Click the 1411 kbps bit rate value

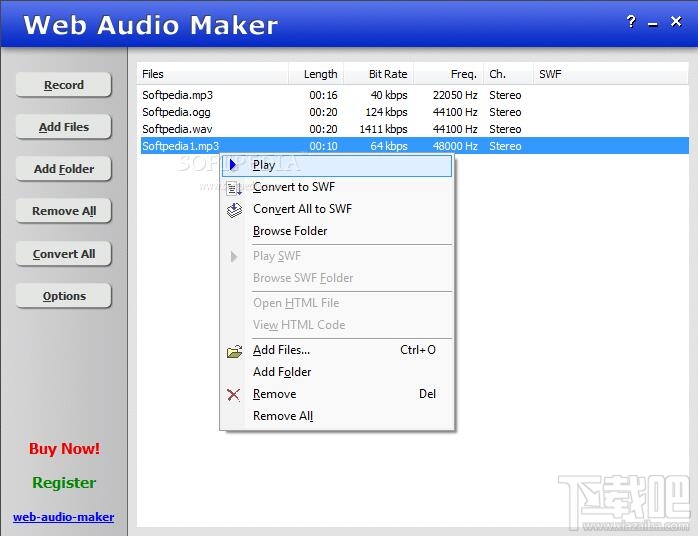click(x=383, y=129)
